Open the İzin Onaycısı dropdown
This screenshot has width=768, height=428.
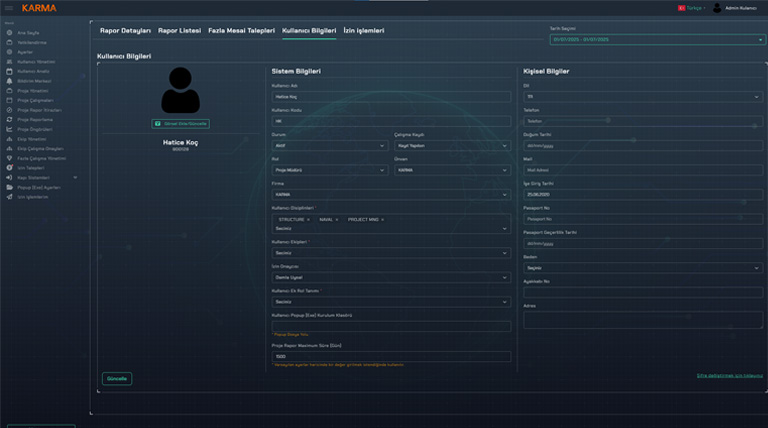(x=390, y=278)
